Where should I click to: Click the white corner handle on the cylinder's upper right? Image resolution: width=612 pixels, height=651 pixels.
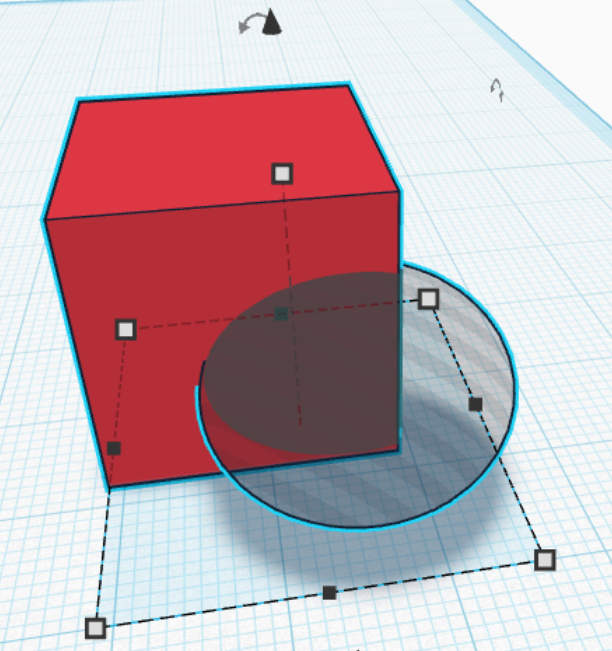tap(428, 299)
